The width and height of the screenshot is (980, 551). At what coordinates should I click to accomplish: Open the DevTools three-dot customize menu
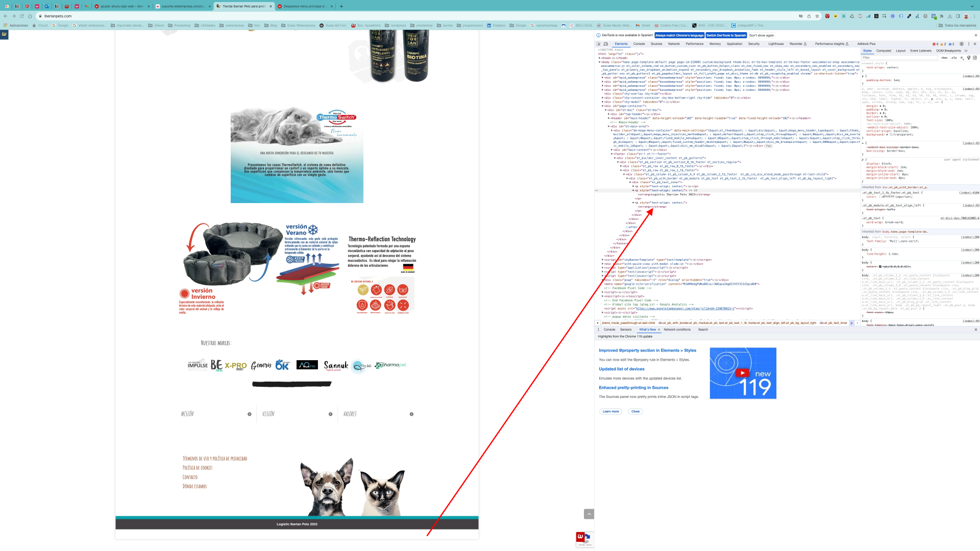[969, 44]
